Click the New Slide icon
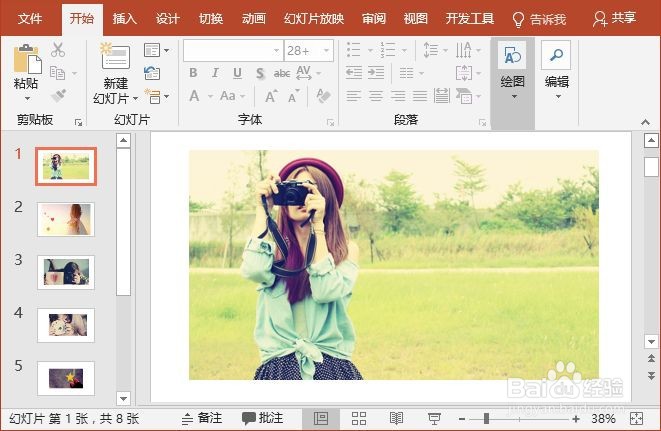Screen dimensions: 661x431 115,57
